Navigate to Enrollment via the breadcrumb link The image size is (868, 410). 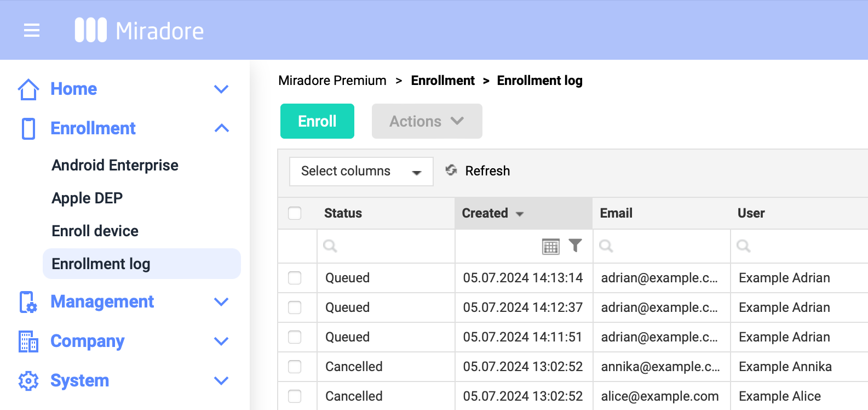point(442,80)
